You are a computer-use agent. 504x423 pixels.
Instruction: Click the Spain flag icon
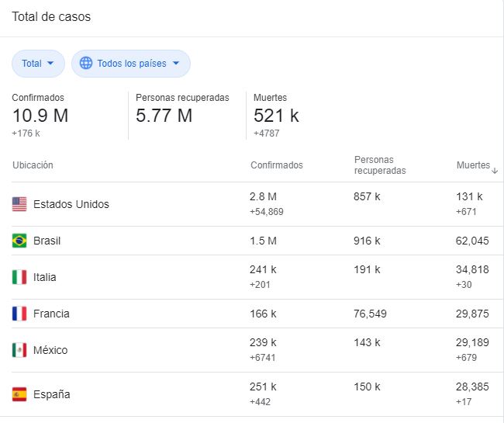(x=19, y=394)
